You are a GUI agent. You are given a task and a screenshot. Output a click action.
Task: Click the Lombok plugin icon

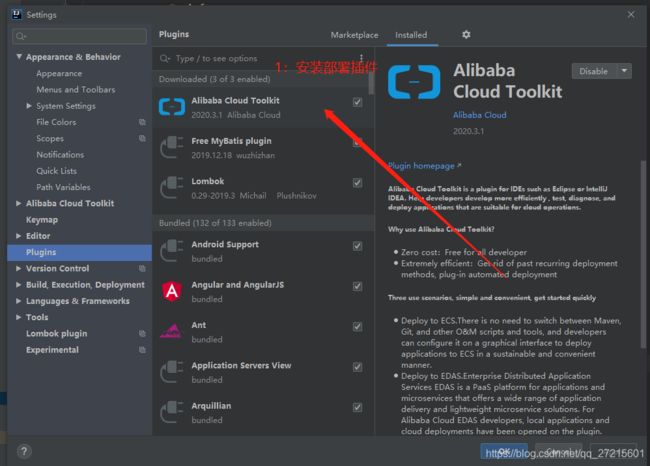172,188
